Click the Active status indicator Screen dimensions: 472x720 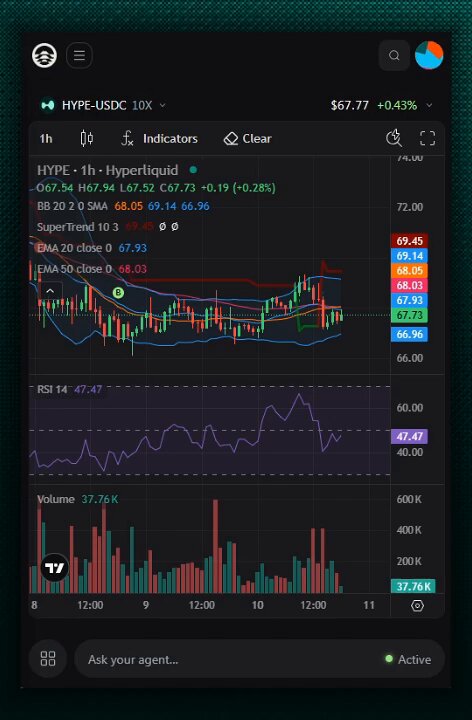click(x=408, y=660)
